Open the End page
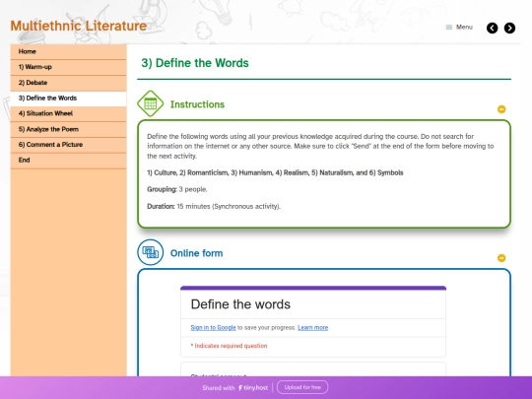 click(x=68, y=161)
